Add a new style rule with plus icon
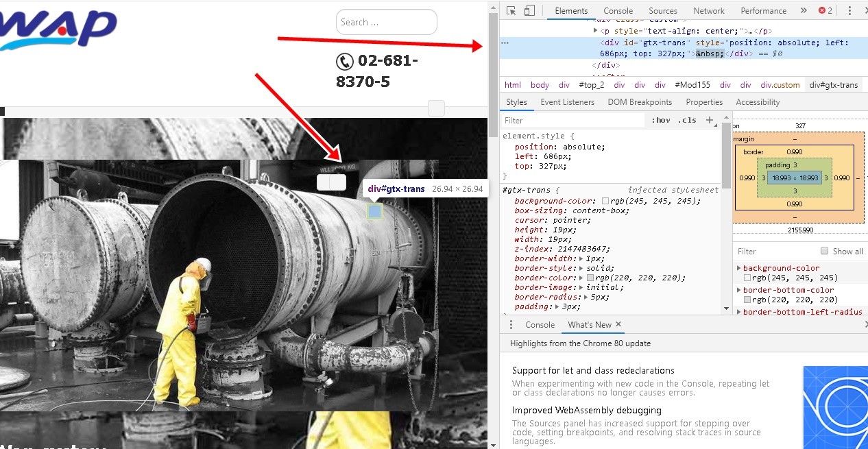The image size is (868, 449). pyautogui.click(x=710, y=120)
